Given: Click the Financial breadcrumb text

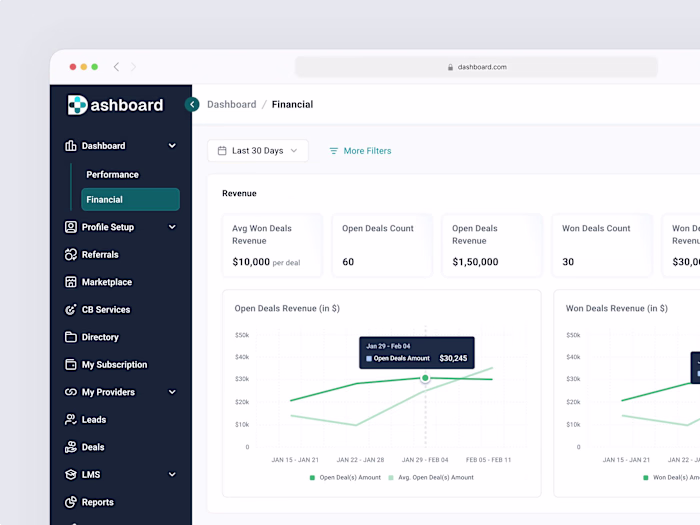Looking at the screenshot, I should click(x=292, y=104).
